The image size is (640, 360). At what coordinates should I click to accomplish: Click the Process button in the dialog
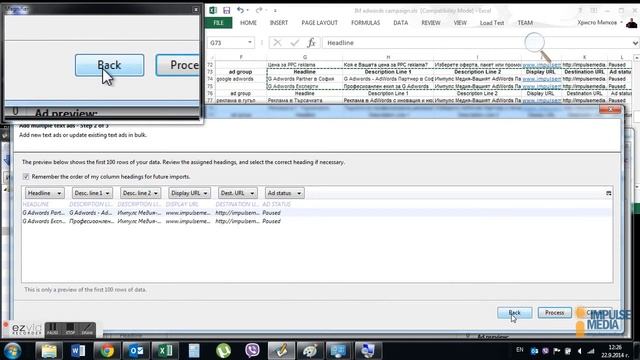(555, 313)
